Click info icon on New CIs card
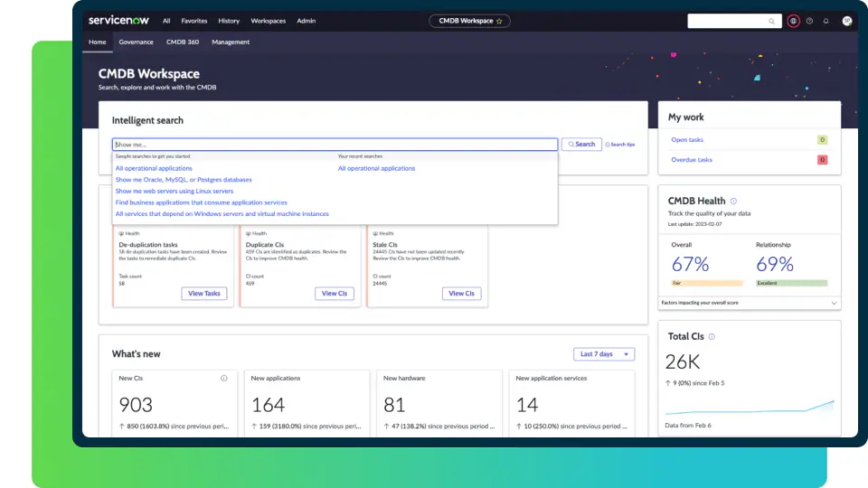The height and width of the screenshot is (488, 868). 224,379
